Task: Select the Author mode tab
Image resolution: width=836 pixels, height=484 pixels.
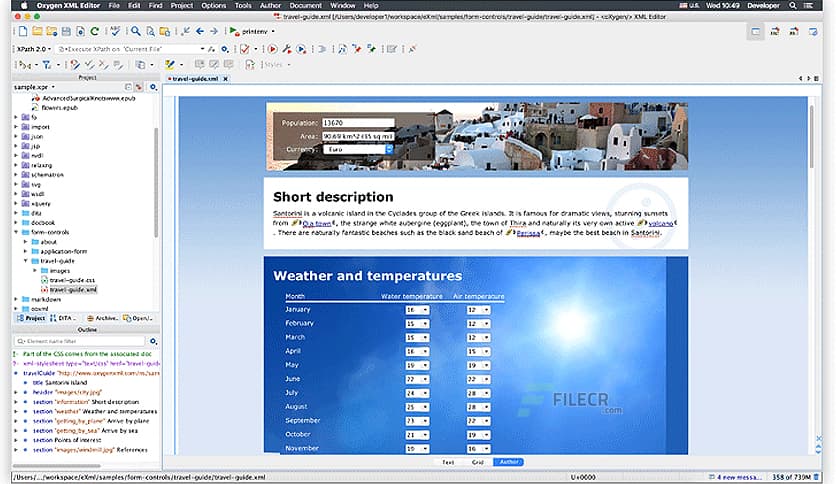Action: [x=509, y=462]
